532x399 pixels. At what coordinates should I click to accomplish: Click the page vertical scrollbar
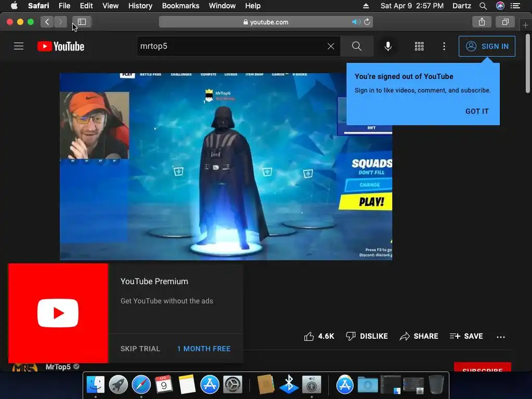528,63
